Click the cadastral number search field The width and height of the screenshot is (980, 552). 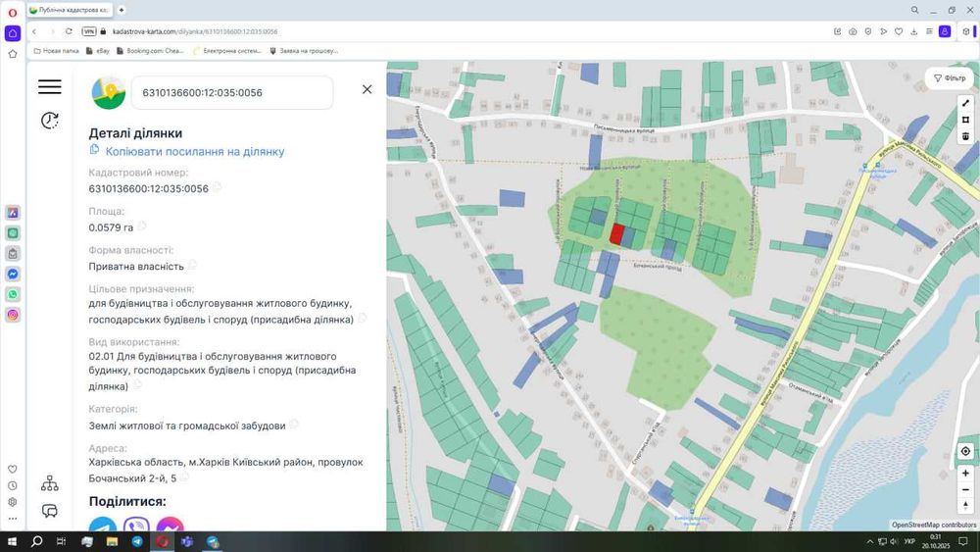click(x=231, y=93)
